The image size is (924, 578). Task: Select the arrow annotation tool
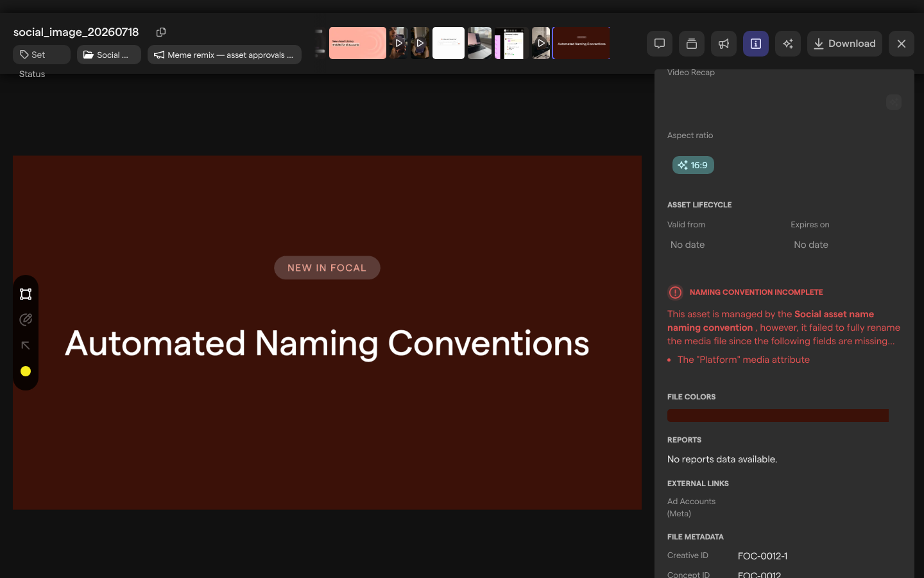click(26, 346)
